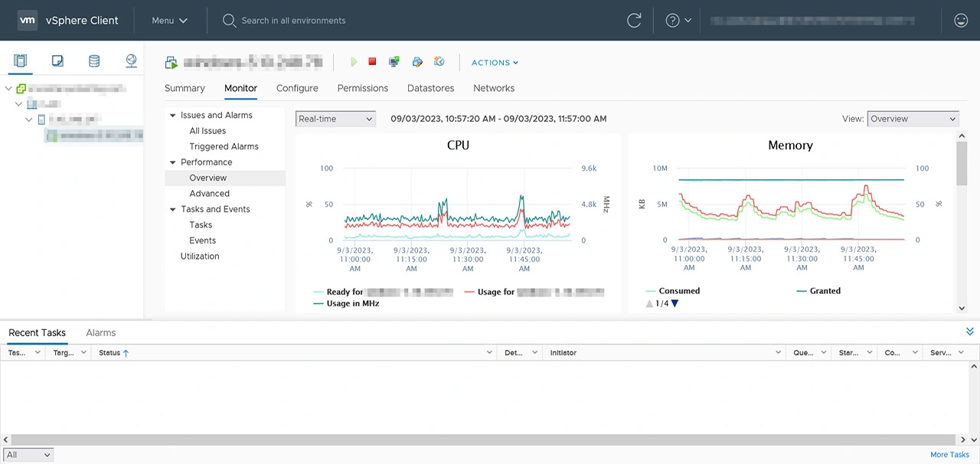Open the More Tasks link
The image size is (980, 464).
[x=949, y=455]
